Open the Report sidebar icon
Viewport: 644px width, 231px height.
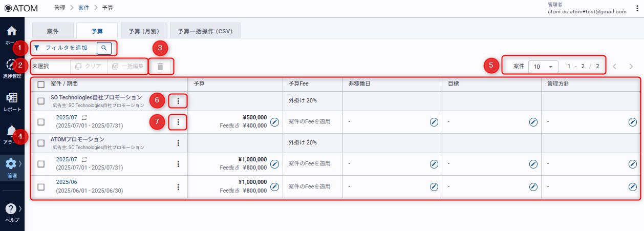pyautogui.click(x=12, y=99)
